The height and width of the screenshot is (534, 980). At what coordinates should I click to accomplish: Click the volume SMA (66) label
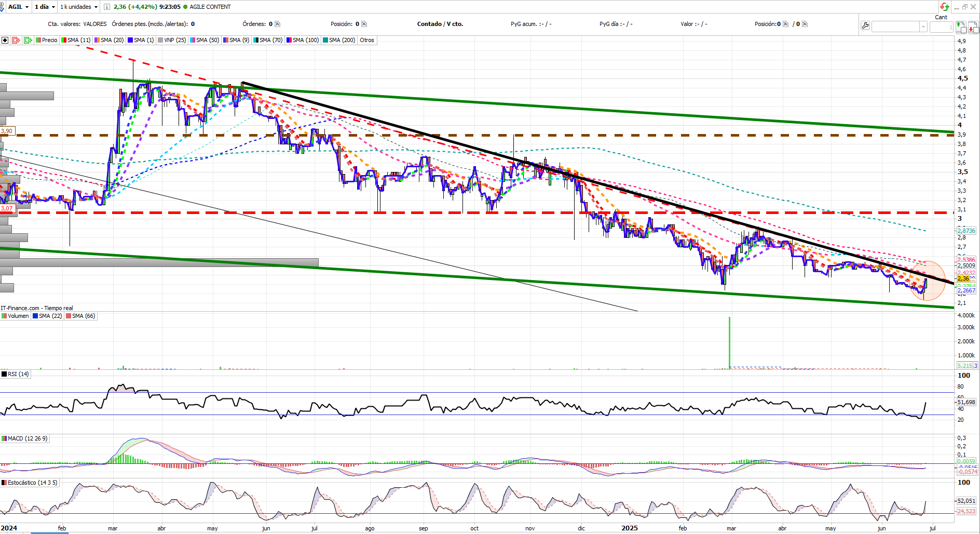(x=80, y=316)
